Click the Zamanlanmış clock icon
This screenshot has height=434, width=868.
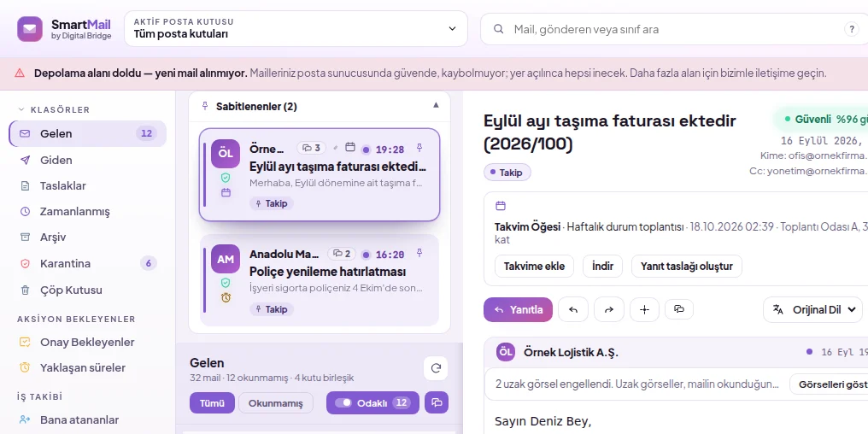coord(25,212)
